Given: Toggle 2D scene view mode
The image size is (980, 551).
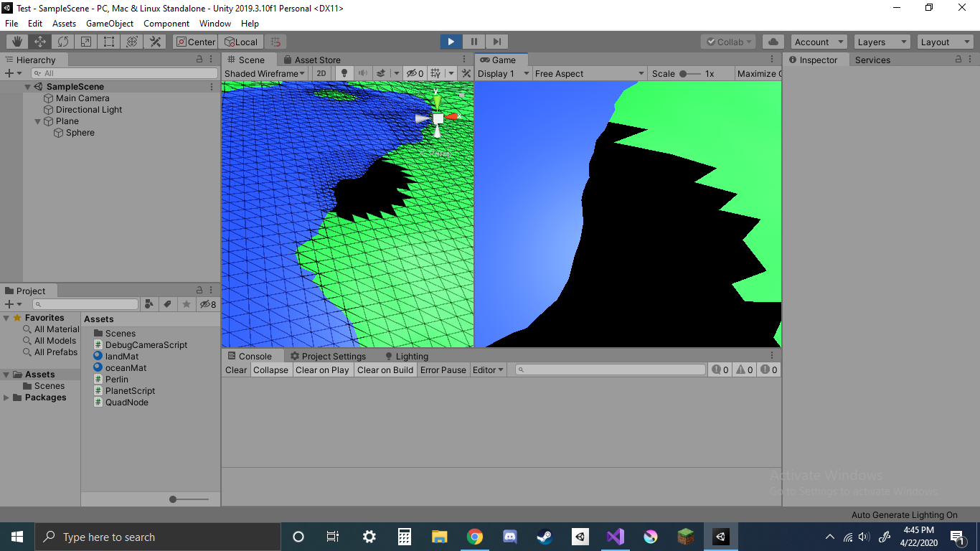Looking at the screenshot, I should (x=321, y=73).
